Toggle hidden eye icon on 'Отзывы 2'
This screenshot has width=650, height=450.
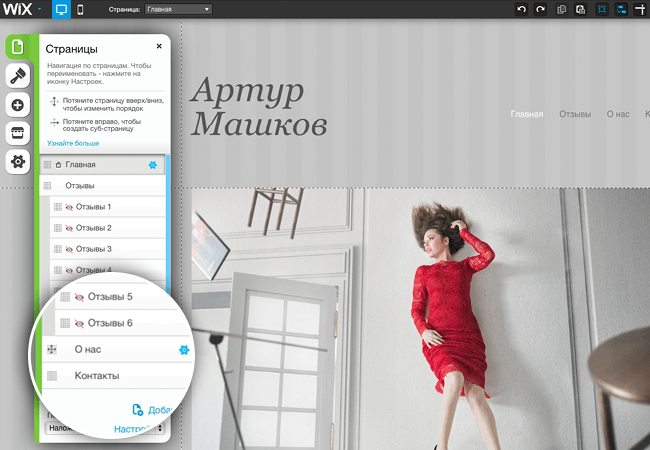(x=69, y=228)
